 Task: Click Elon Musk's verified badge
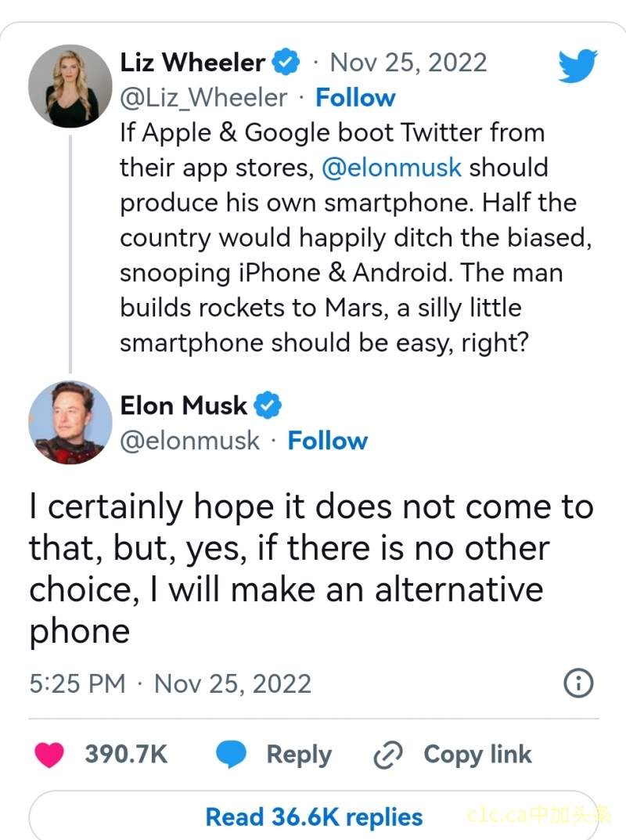(268, 406)
